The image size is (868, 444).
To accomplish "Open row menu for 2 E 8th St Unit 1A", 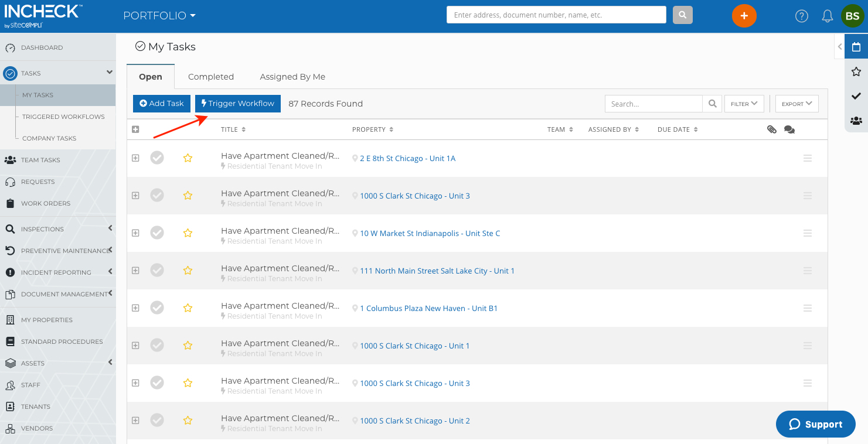I will coord(808,158).
